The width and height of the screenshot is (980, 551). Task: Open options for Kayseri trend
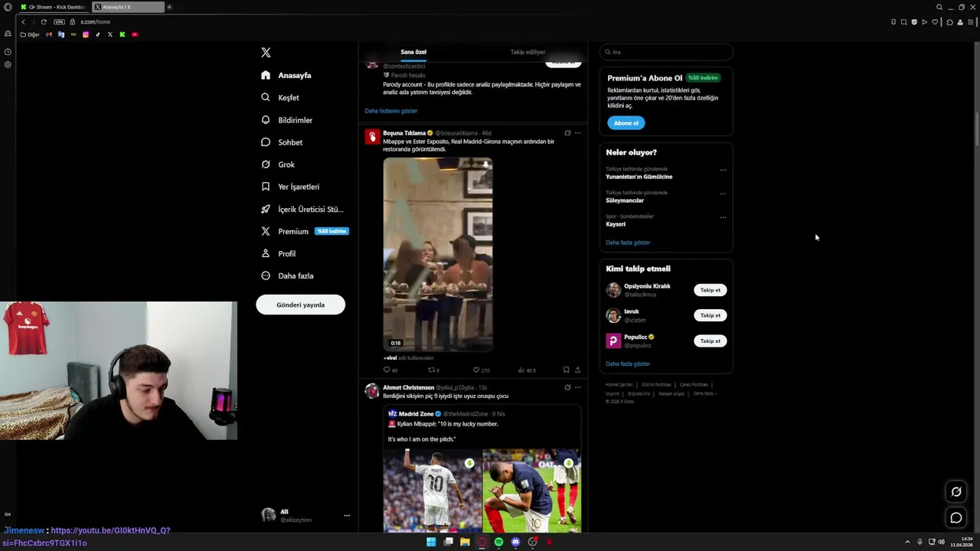[x=723, y=217]
